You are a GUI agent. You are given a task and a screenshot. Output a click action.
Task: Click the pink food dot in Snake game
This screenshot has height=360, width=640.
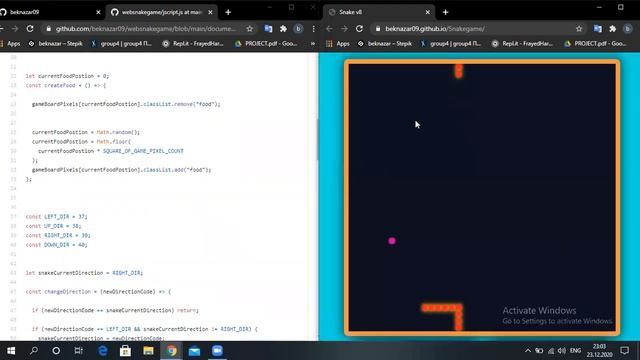[x=392, y=241]
